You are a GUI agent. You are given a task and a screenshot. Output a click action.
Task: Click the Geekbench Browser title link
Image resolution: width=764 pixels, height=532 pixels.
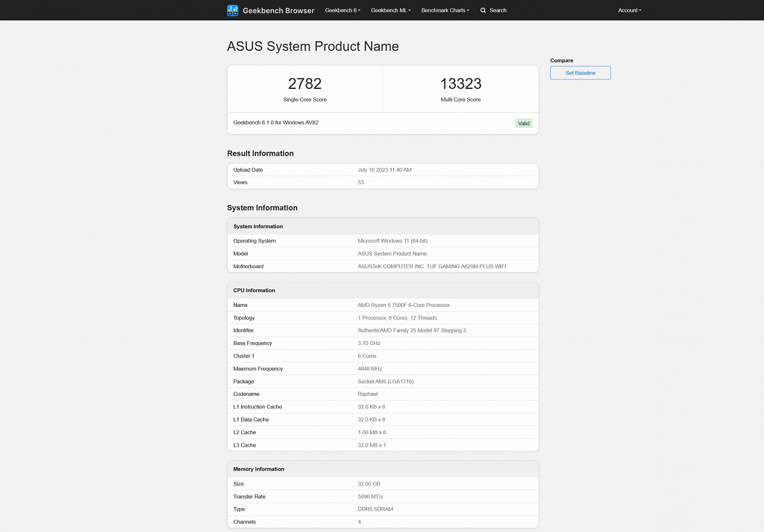pos(279,10)
